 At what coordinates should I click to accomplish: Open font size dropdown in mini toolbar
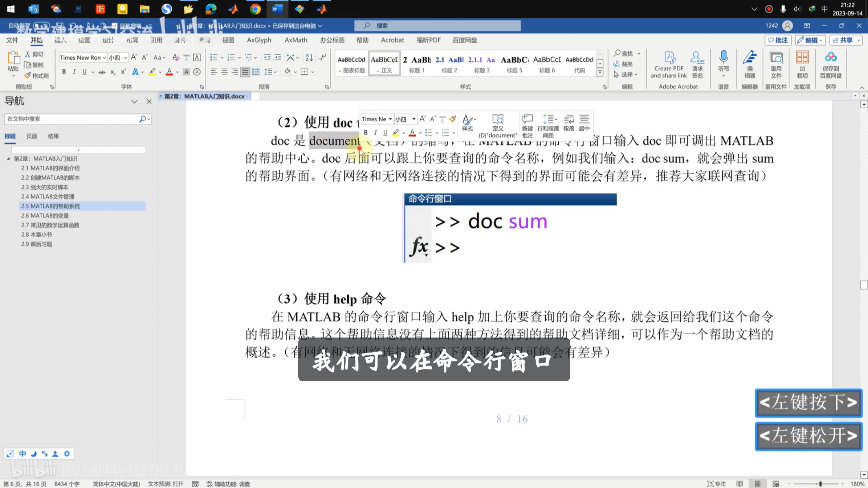[x=414, y=119]
